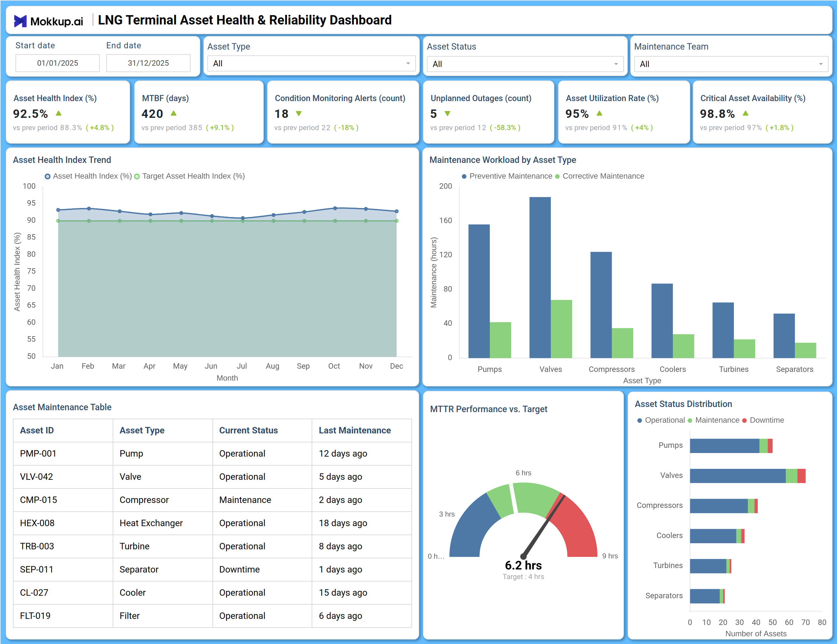Click the '18 days ago' maintenance cell
This screenshot has width=837, height=644.
coord(362,523)
